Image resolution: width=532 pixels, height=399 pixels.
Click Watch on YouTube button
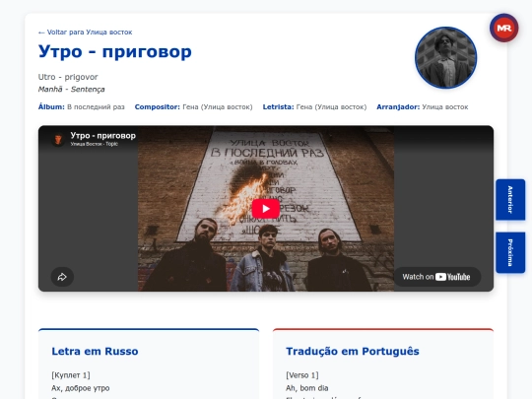tap(436, 277)
